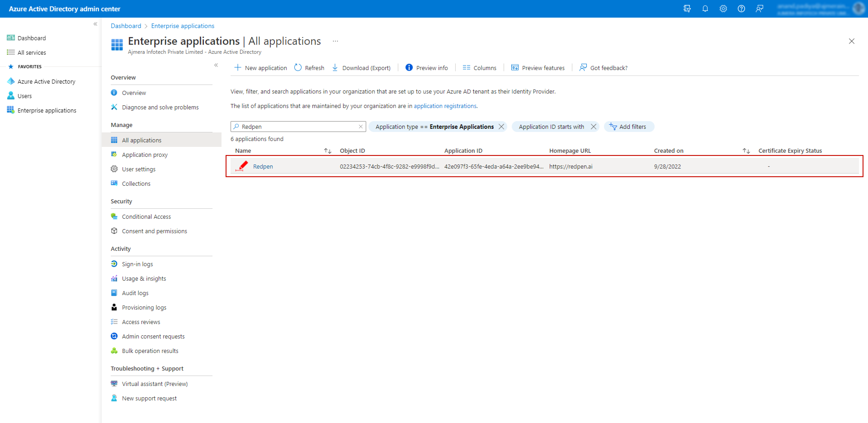
Task: Open Users in favorites
Action: [24, 96]
